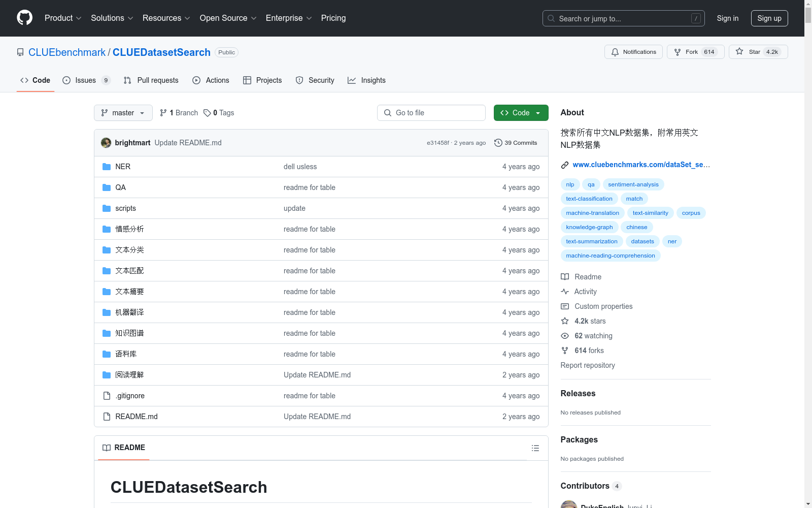Open the README outline list icon

(535, 448)
